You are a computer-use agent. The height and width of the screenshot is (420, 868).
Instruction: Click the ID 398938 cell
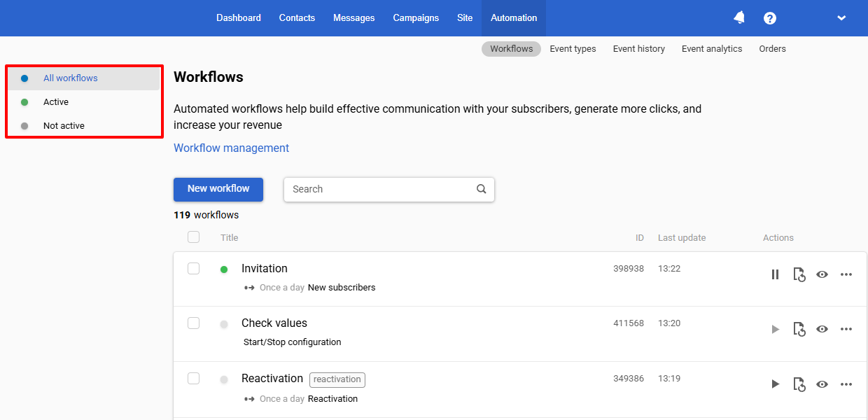point(629,269)
